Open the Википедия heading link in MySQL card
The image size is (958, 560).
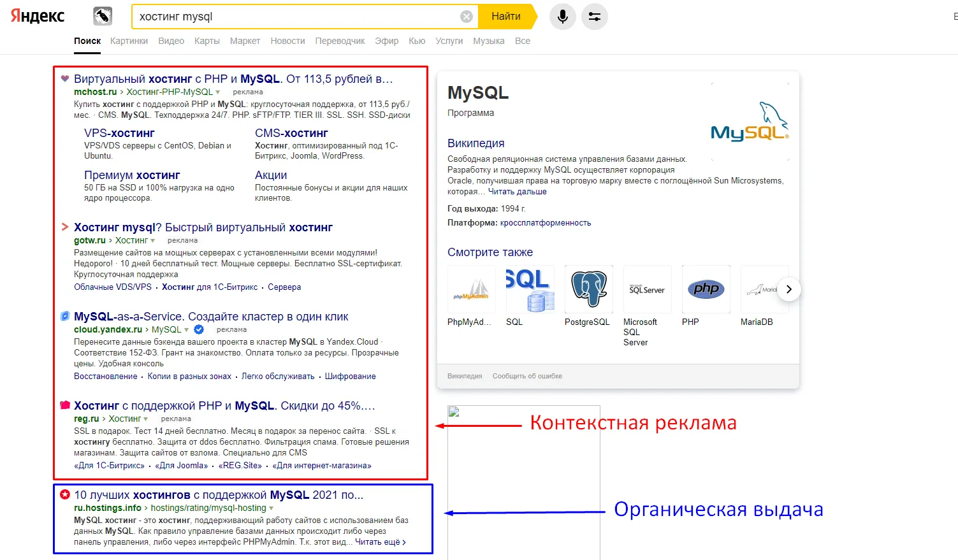[x=476, y=143]
